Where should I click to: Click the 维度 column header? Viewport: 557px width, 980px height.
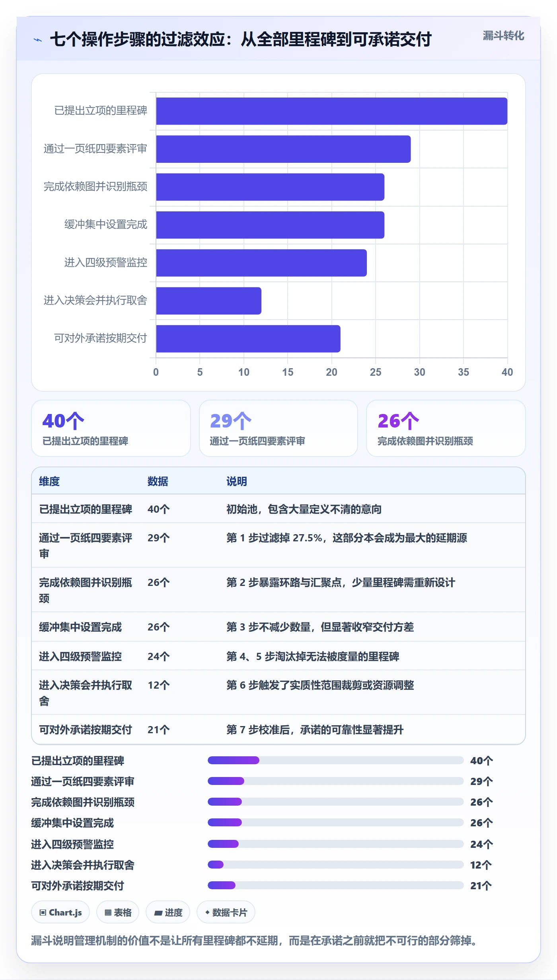(49, 481)
